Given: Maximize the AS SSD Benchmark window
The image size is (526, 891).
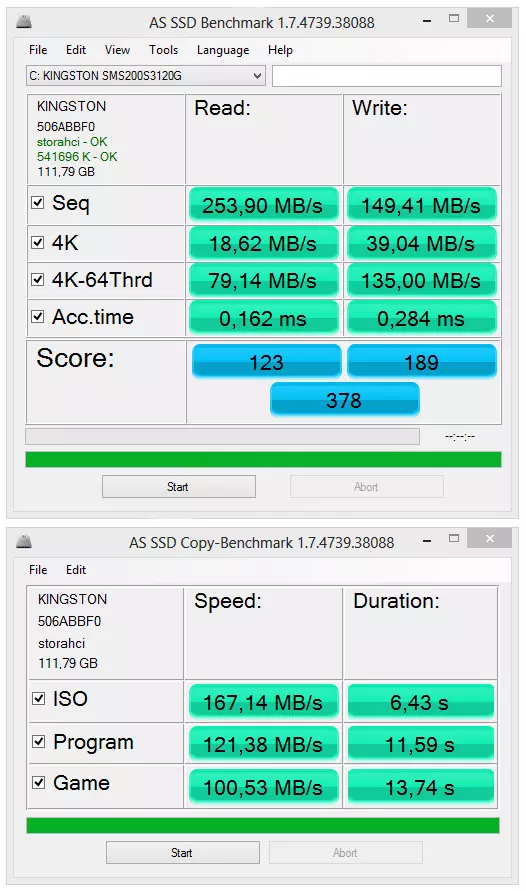Looking at the screenshot, I should point(454,18).
